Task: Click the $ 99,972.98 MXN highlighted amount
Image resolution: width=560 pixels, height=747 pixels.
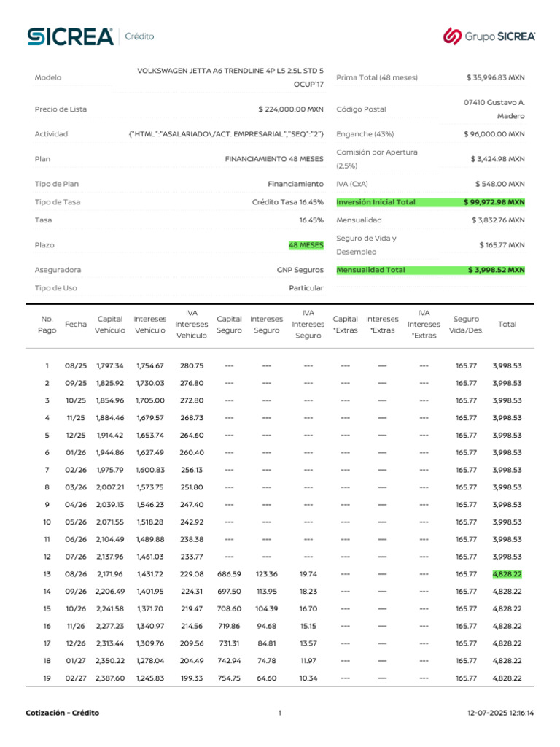Action: point(494,202)
